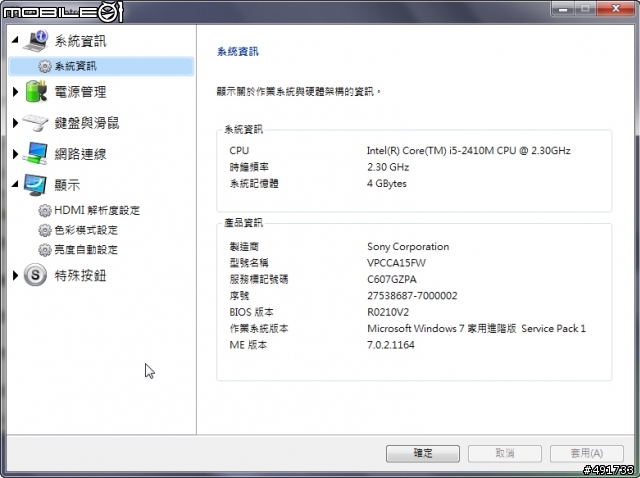The height and width of the screenshot is (478, 640).
Task: Click the 作業系統版本 label
Action: [x=259, y=329]
